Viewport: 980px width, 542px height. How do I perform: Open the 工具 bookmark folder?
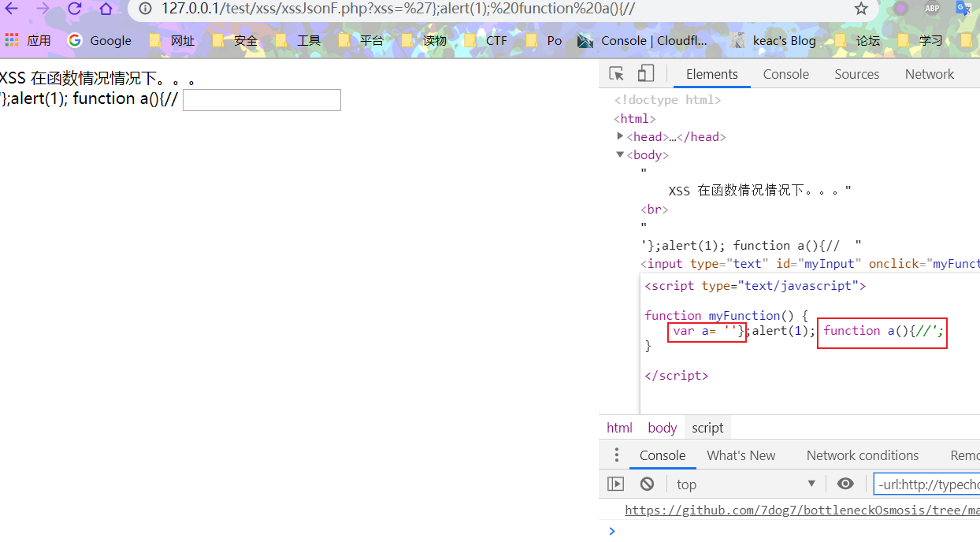pos(298,40)
